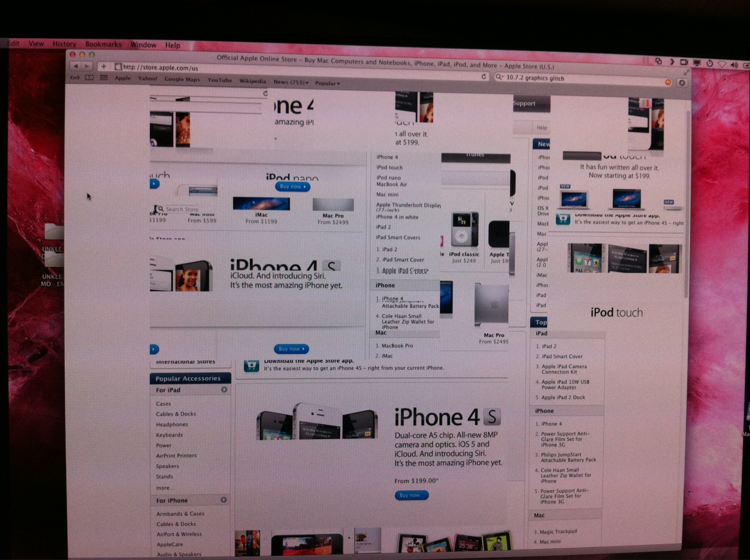Viewport: 750px width, 560px height.
Task: Open the Reading List glasses icon
Action: click(75, 77)
